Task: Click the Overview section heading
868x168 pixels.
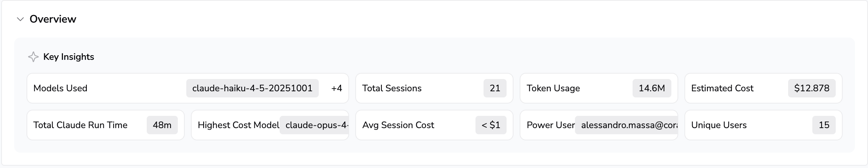Action: coord(53,19)
